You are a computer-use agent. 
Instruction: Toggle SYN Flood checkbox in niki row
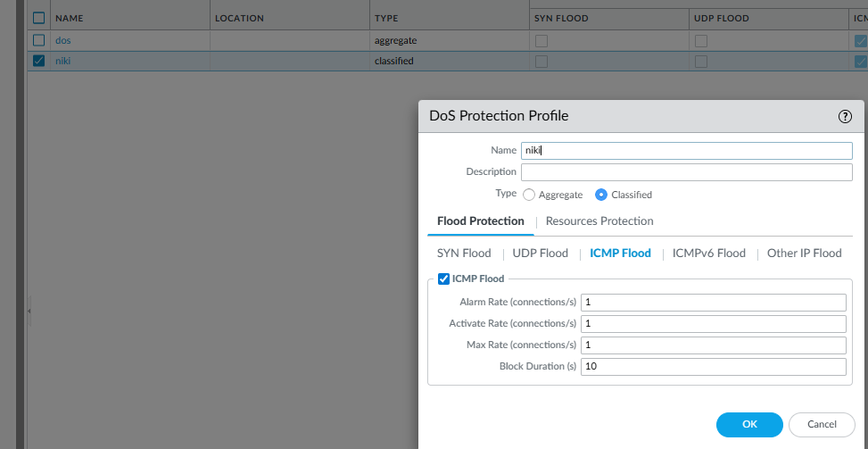pos(541,62)
